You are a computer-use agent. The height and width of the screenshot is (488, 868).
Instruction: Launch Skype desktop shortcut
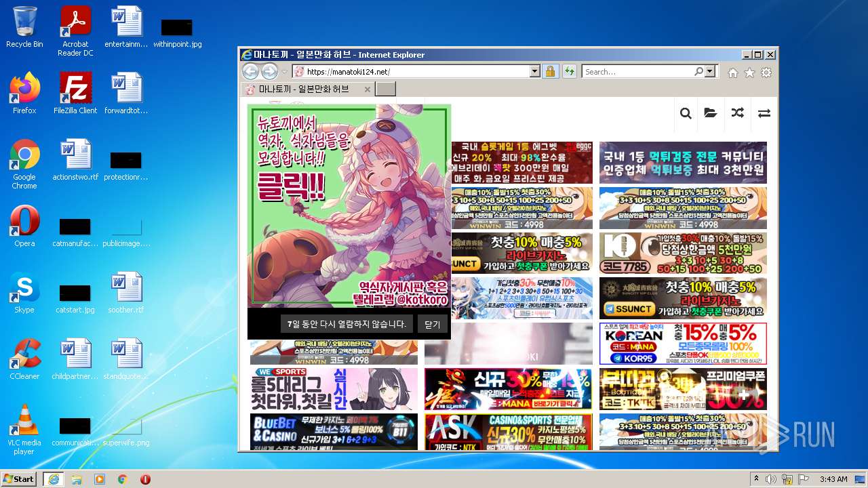(24, 293)
